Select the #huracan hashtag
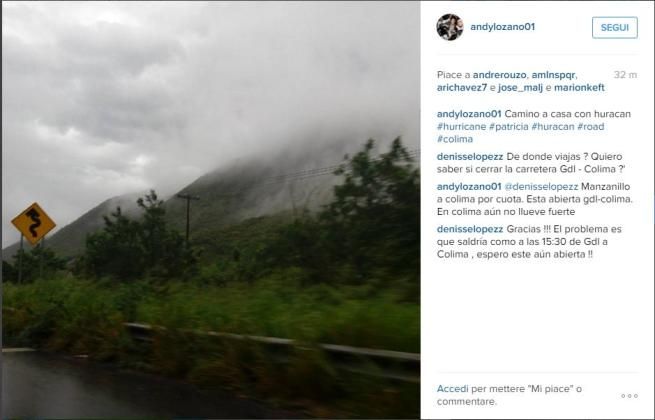 pyautogui.click(x=553, y=127)
